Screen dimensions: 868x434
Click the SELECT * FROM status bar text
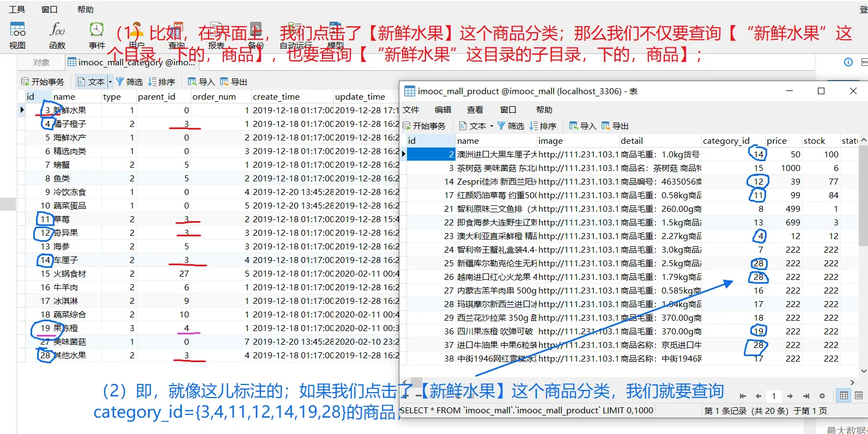(x=527, y=410)
